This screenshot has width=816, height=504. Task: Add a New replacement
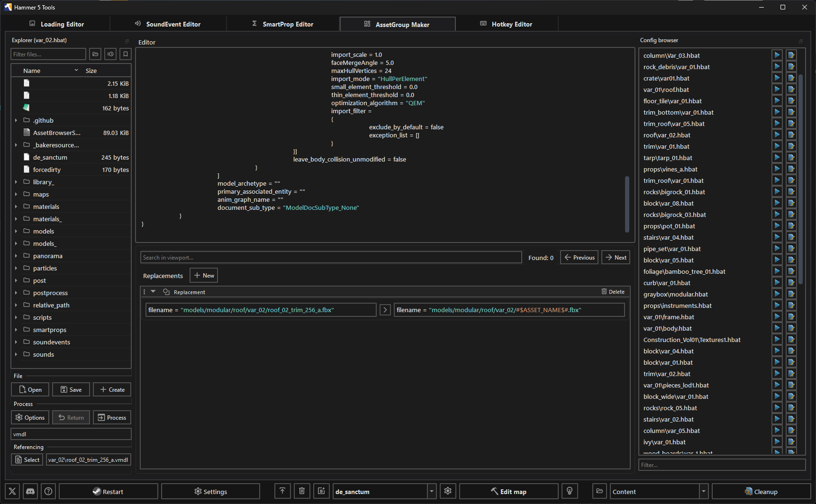[x=204, y=276]
